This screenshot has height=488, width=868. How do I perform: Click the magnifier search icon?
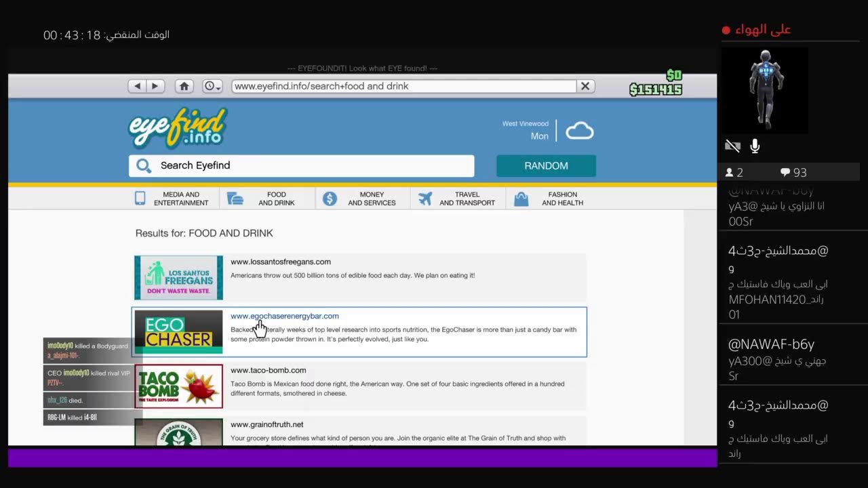144,165
